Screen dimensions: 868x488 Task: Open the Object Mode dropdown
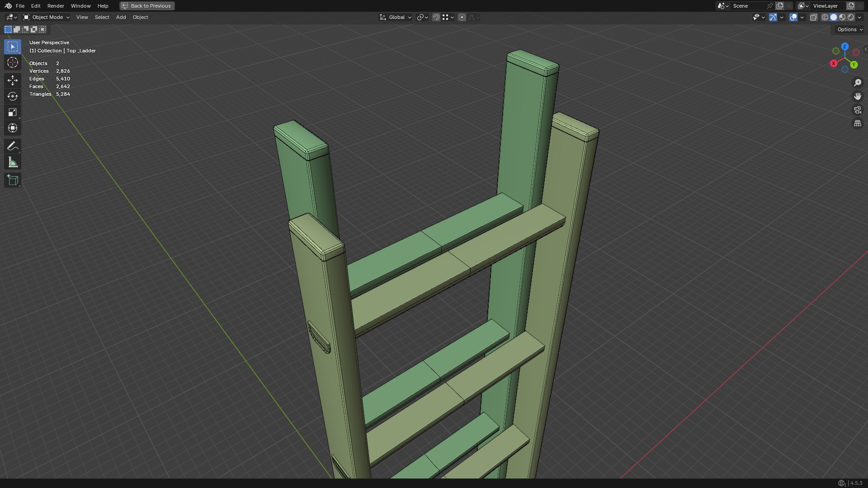click(x=47, y=17)
